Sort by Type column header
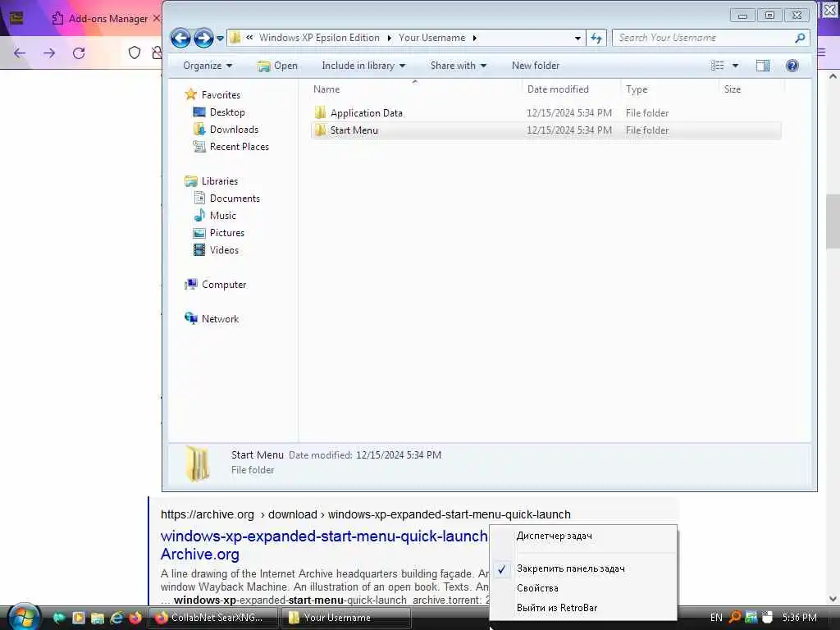 tap(669, 89)
